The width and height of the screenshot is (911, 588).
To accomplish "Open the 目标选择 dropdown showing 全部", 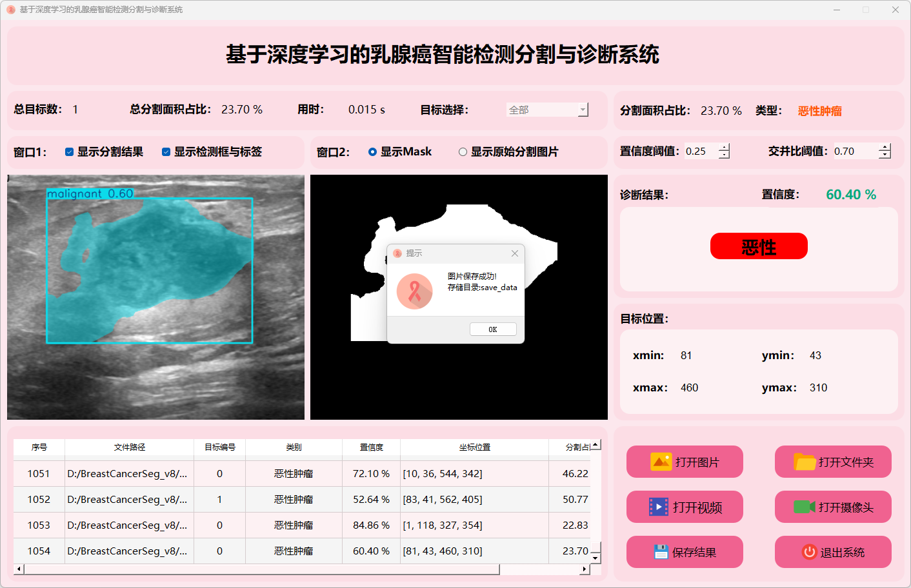I will click(547, 110).
